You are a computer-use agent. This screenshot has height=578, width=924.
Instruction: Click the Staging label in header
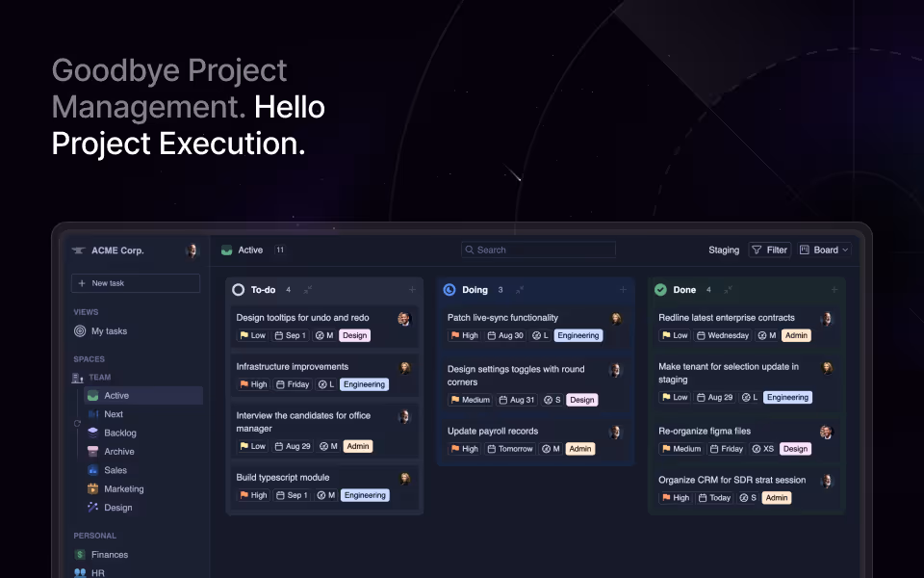724,250
